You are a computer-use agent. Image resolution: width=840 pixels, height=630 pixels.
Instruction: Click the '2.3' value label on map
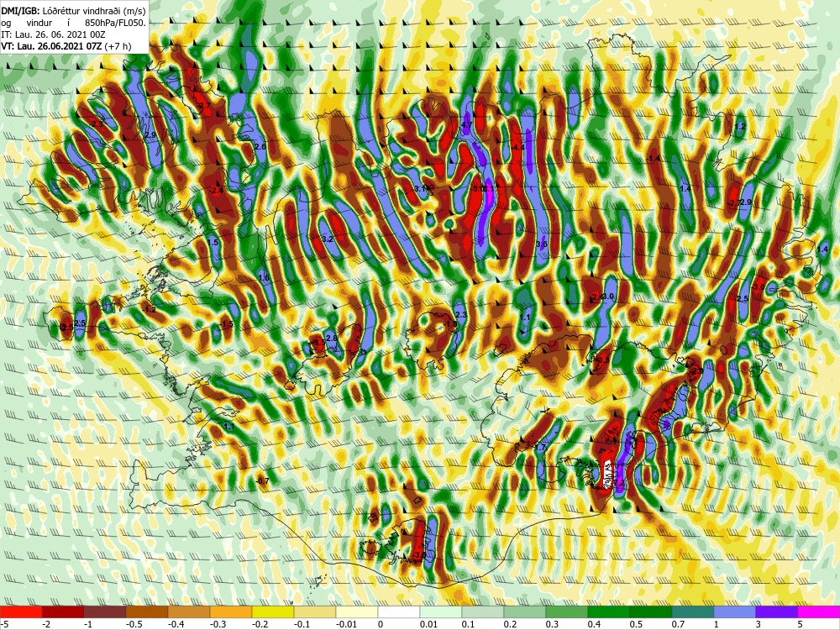click(x=460, y=315)
